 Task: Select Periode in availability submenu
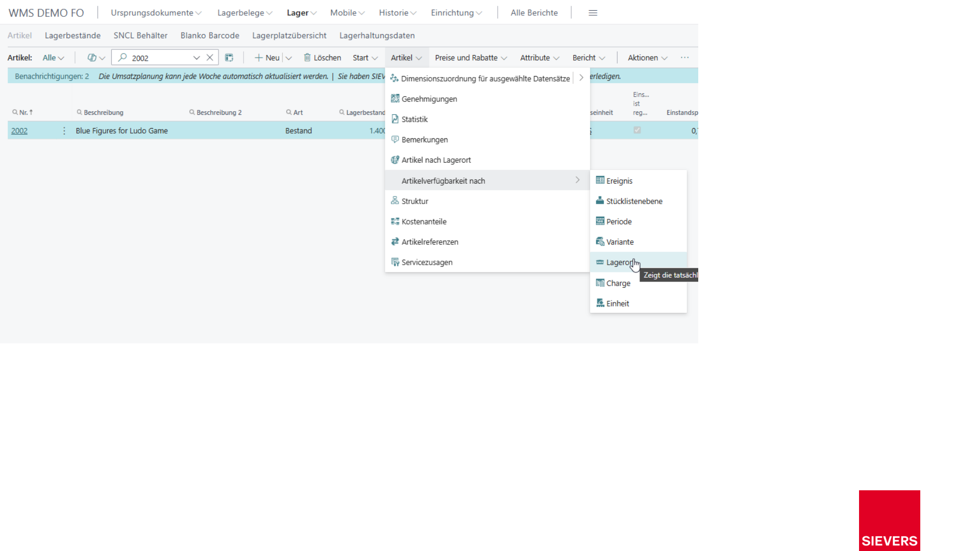[x=638, y=221]
